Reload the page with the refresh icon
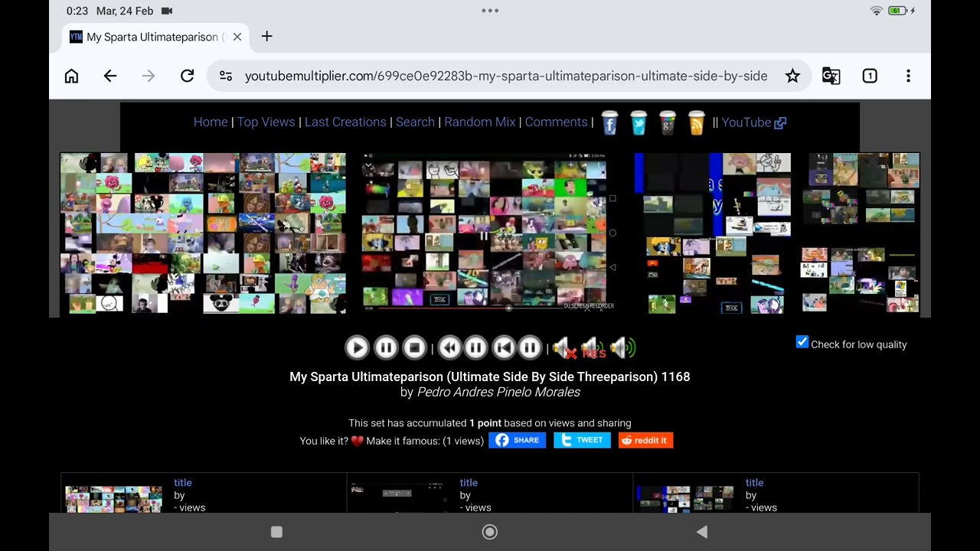The image size is (980, 551). pos(187,76)
